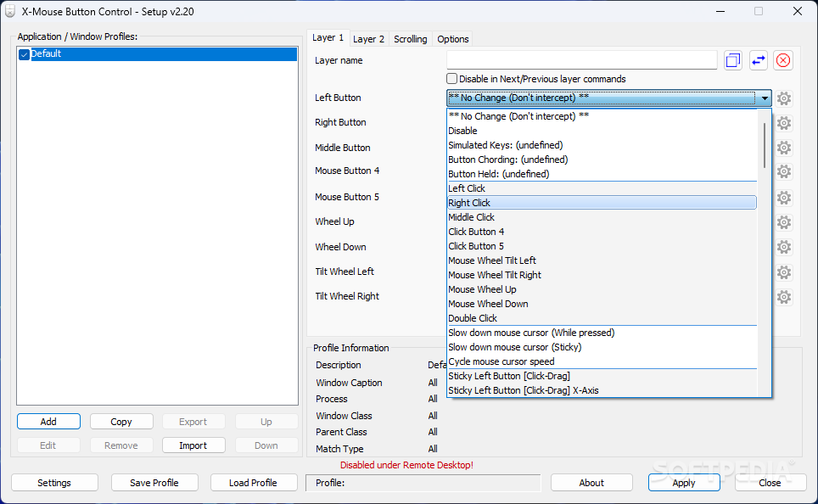The height and width of the screenshot is (504, 818).
Task: Click the dropdown list scrollbar thumb
Action: [x=765, y=146]
